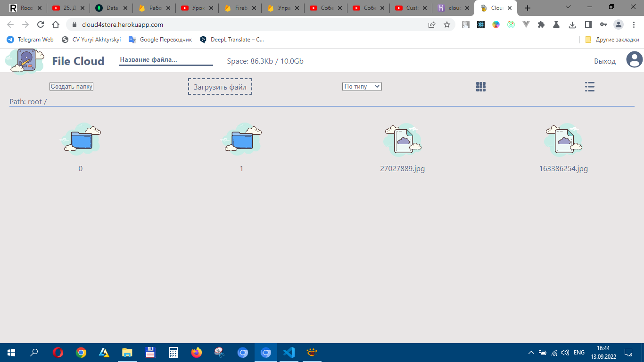
Task: Open the Vue devtools extension icon
Action: click(x=526, y=25)
